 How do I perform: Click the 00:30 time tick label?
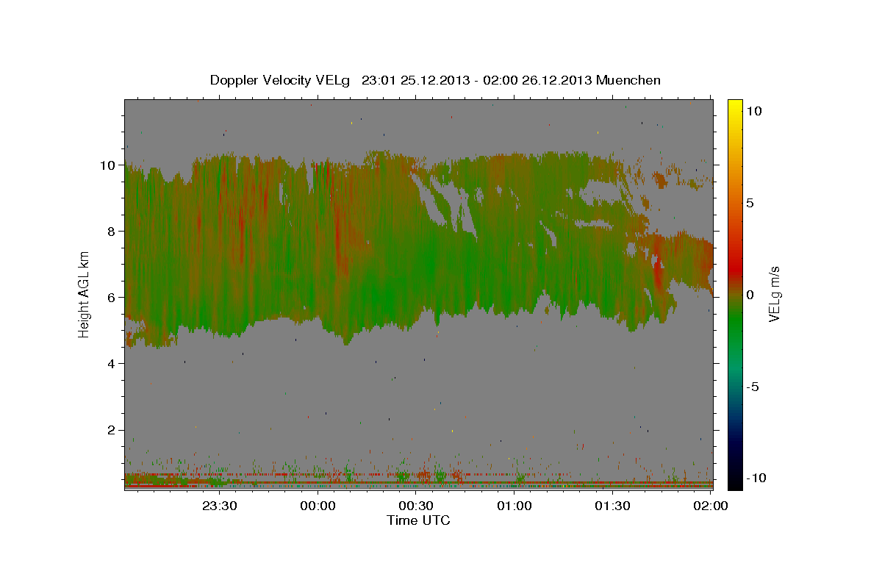click(x=416, y=506)
